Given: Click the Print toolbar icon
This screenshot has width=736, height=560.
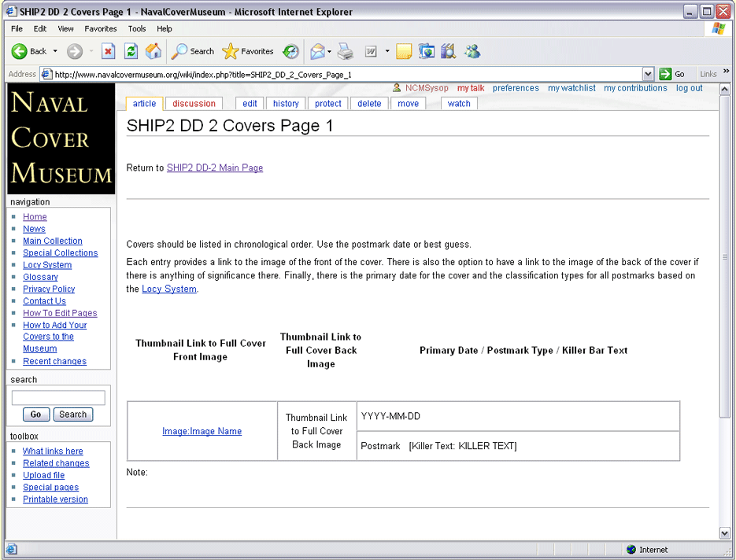Looking at the screenshot, I should coord(346,52).
